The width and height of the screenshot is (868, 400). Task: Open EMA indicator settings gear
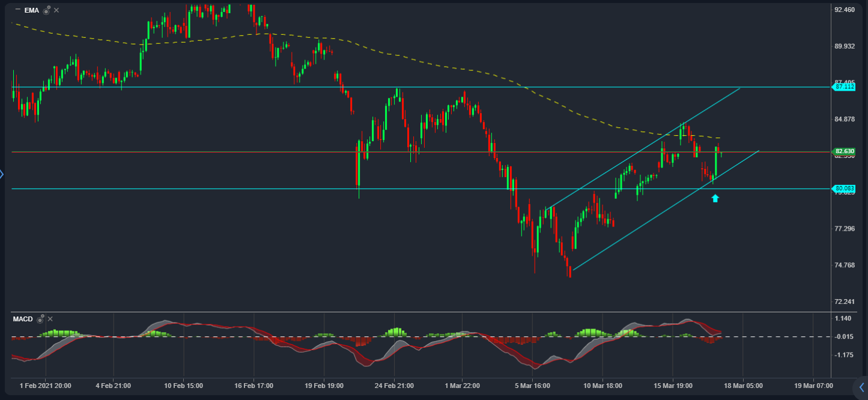pyautogui.click(x=46, y=10)
